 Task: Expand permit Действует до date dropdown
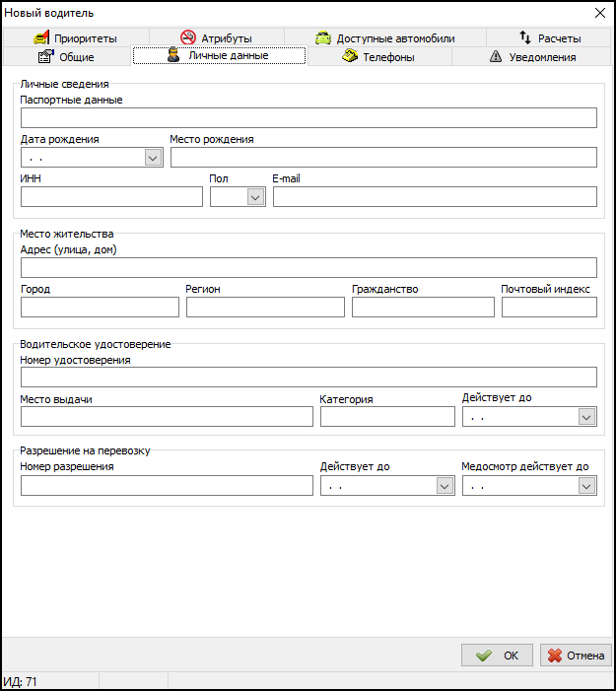pyautogui.click(x=445, y=485)
